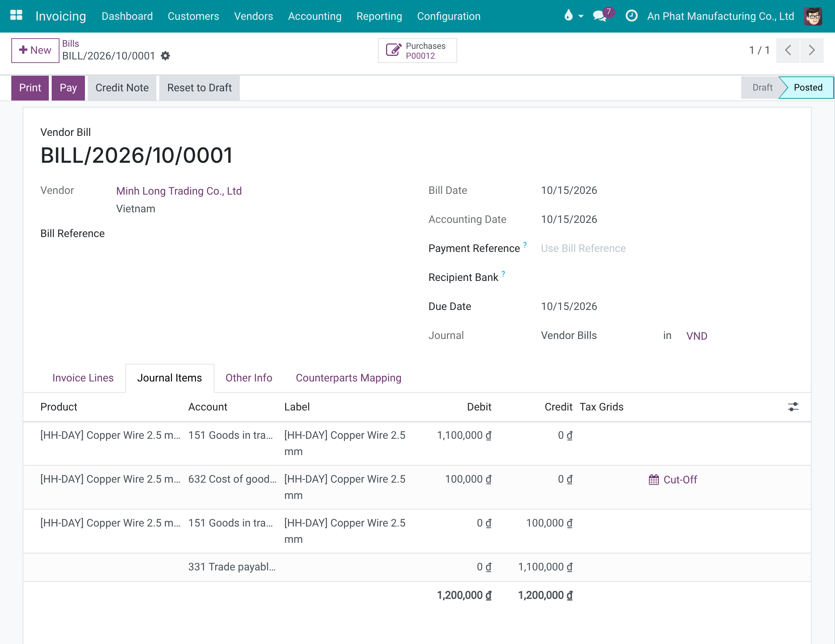Open the Customers menu
Screen dimensions: 835x644
point(194,16)
